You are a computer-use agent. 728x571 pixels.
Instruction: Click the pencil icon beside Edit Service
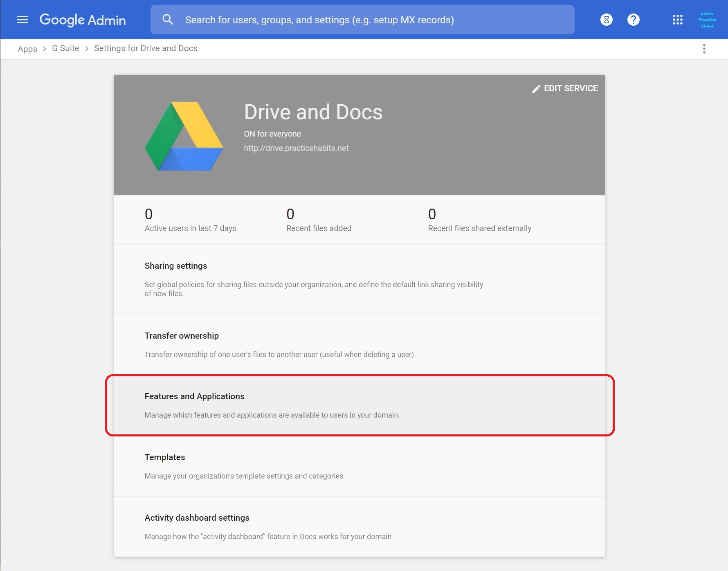tap(536, 89)
